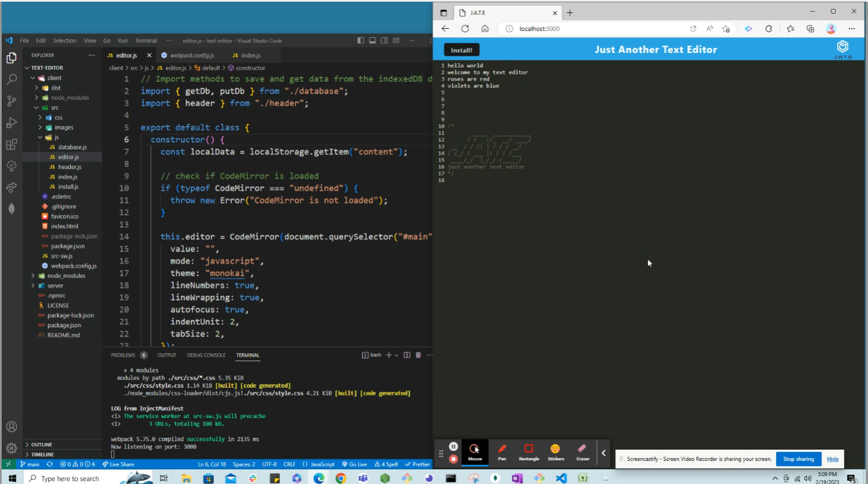Open the Run and Debug panel
This screenshot has height=484, width=868.
[x=11, y=122]
